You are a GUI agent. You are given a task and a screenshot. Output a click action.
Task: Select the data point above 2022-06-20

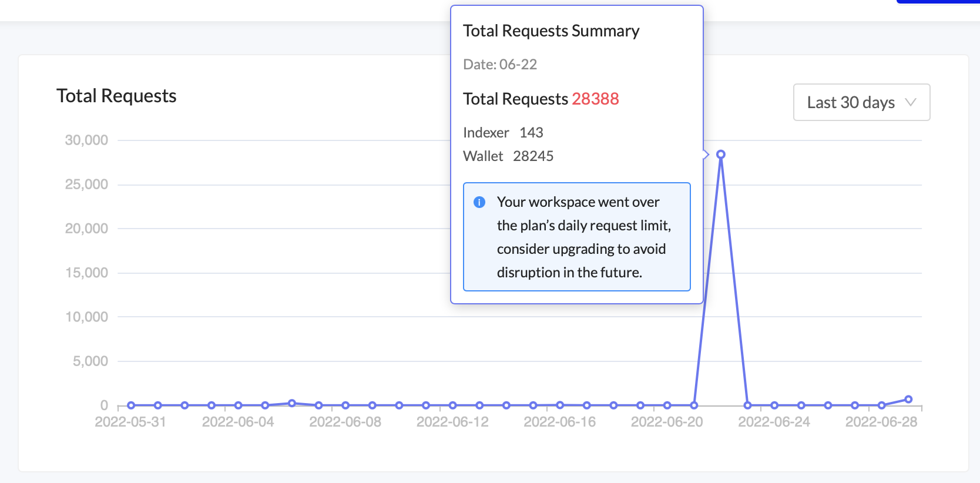tap(667, 405)
